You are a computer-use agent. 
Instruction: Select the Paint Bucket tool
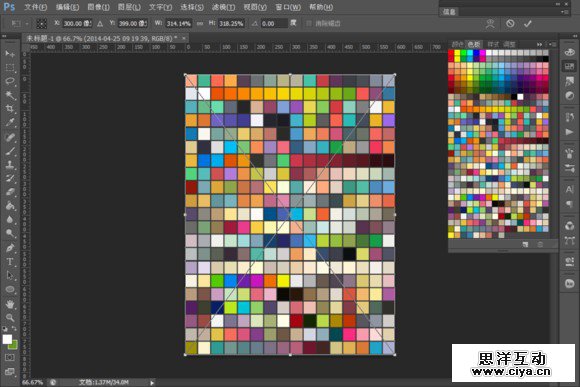[x=10, y=206]
